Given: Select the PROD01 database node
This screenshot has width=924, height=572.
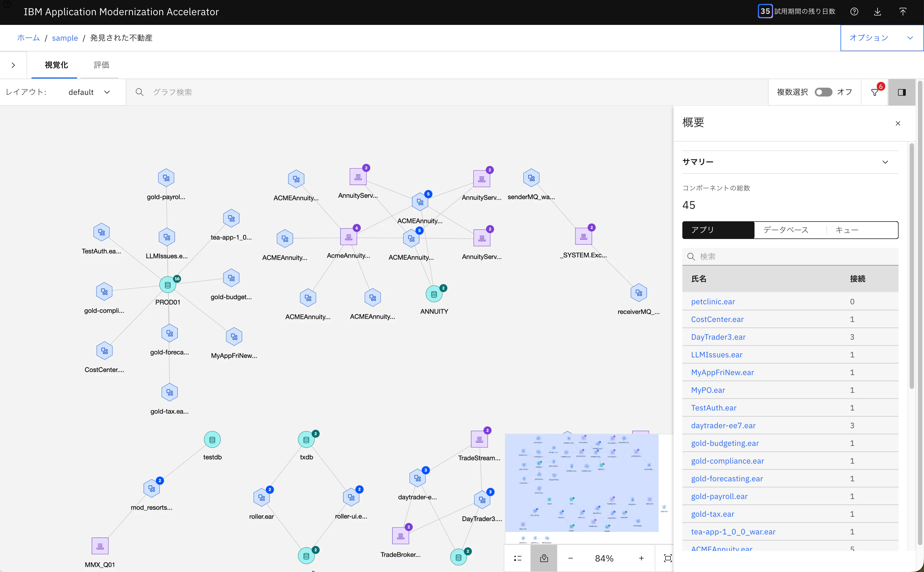Looking at the screenshot, I should click(168, 285).
